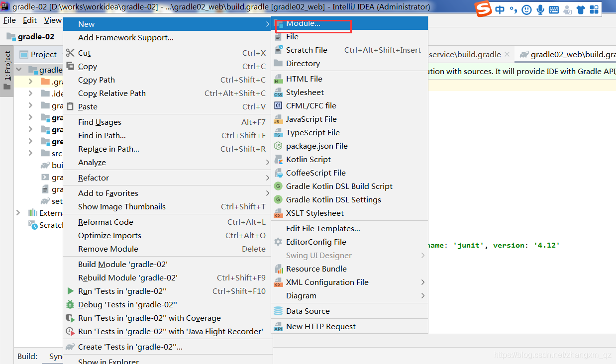Click the shirt skin icon in the IME toolbar

click(x=581, y=9)
